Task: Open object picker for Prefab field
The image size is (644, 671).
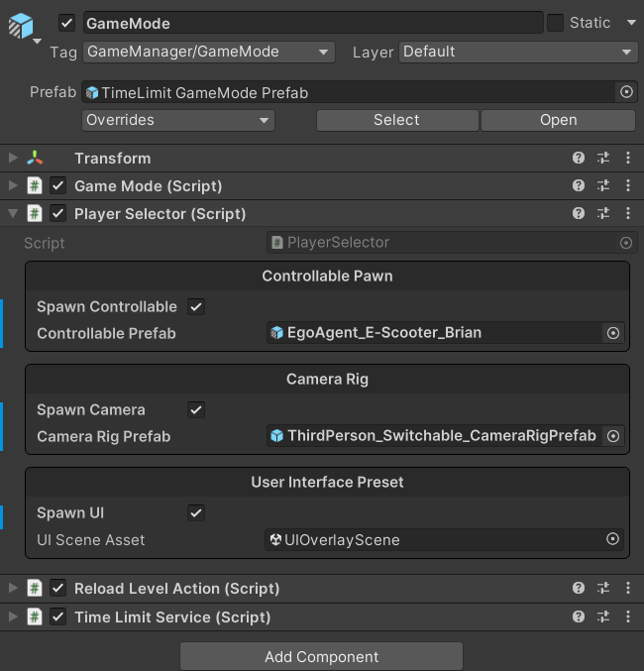Action: [x=626, y=92]
